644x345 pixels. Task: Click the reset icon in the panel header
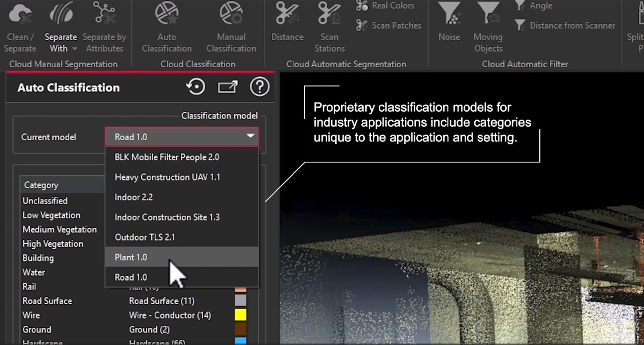[196, 87]
